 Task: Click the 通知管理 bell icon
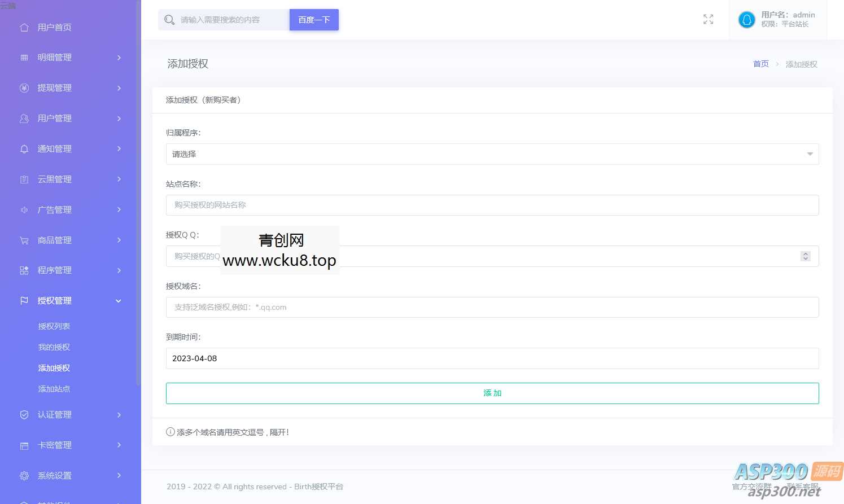[24, 148]
